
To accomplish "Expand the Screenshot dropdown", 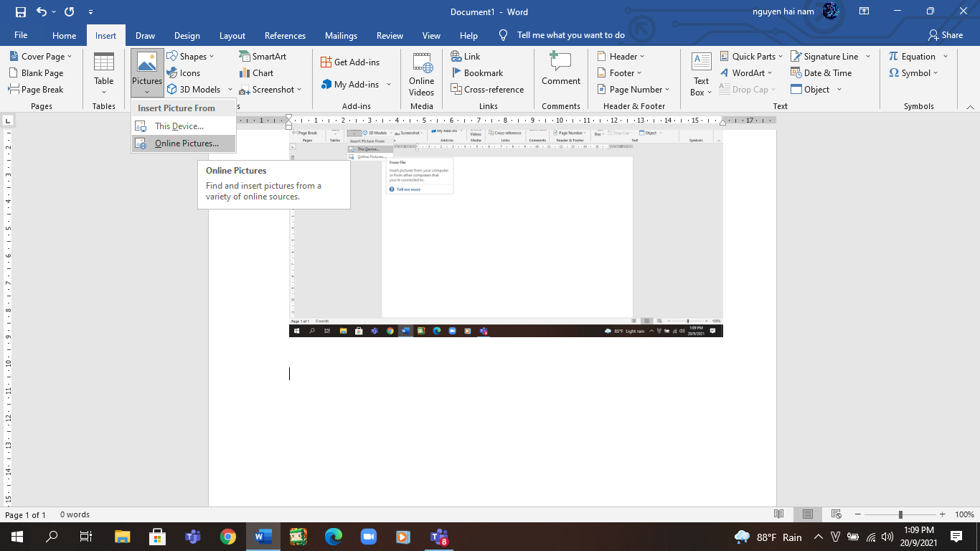I will coord(299,90).
